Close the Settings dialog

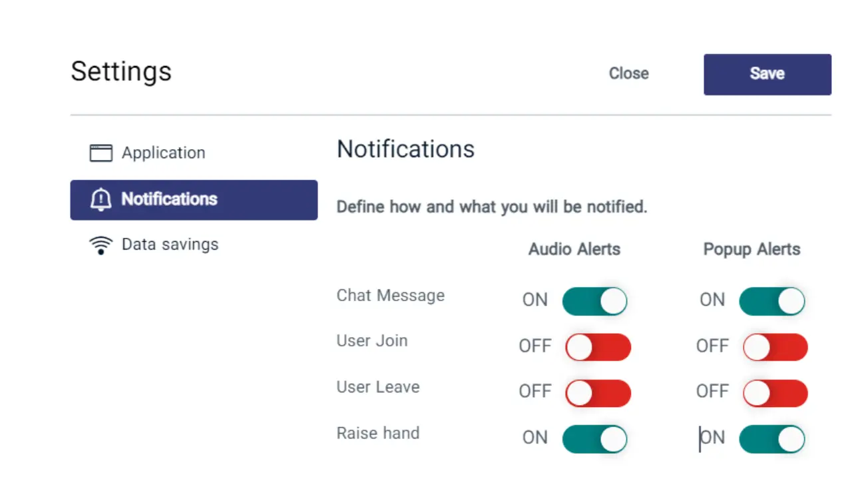click(628, 73)
